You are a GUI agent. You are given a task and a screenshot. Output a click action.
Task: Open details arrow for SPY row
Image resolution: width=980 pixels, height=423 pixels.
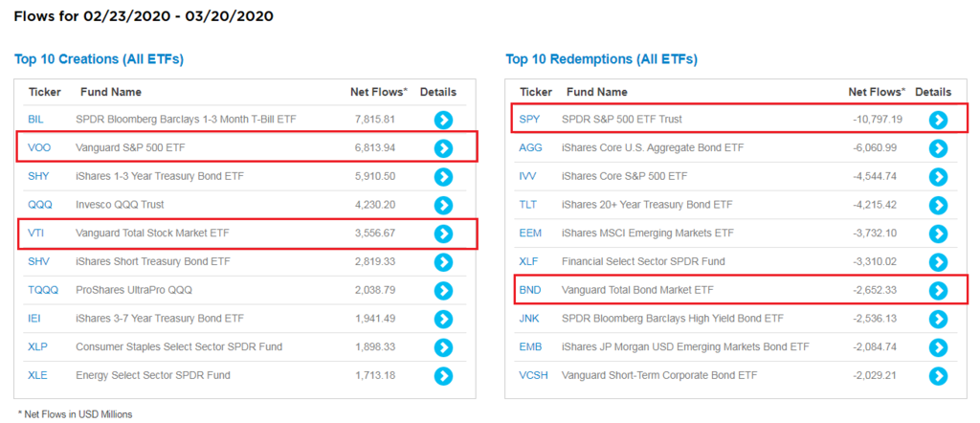(938, 120)
